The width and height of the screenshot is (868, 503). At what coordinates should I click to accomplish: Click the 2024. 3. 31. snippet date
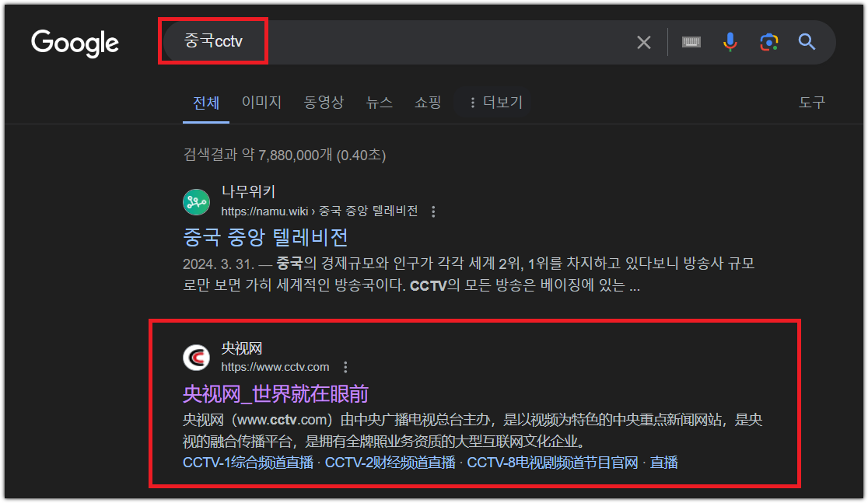(218, 264)
